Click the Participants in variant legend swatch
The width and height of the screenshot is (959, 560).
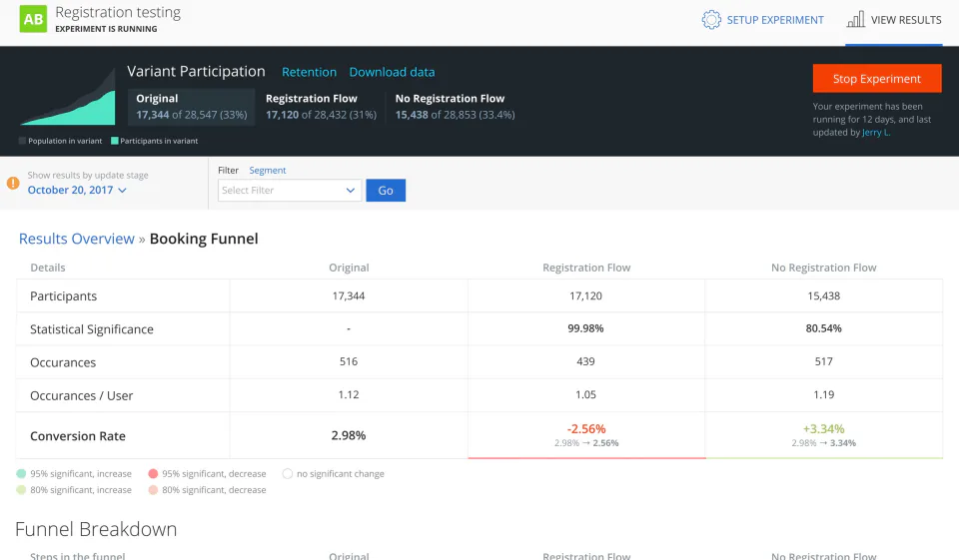[114, 141]
